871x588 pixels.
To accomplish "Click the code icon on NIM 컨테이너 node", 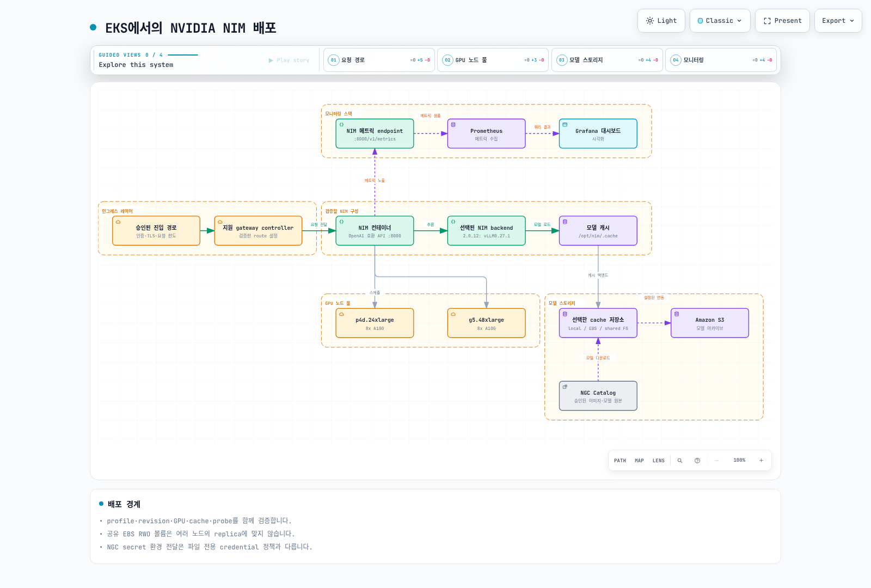I will [341, 222].
